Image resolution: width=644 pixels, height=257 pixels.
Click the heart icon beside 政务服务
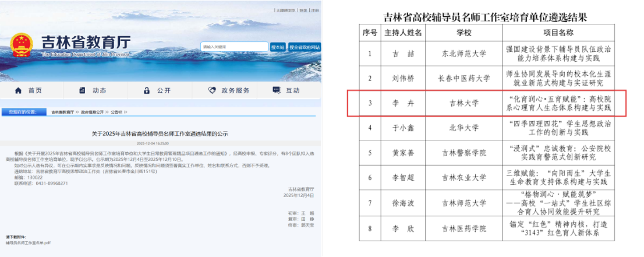(x=212, y=90)
